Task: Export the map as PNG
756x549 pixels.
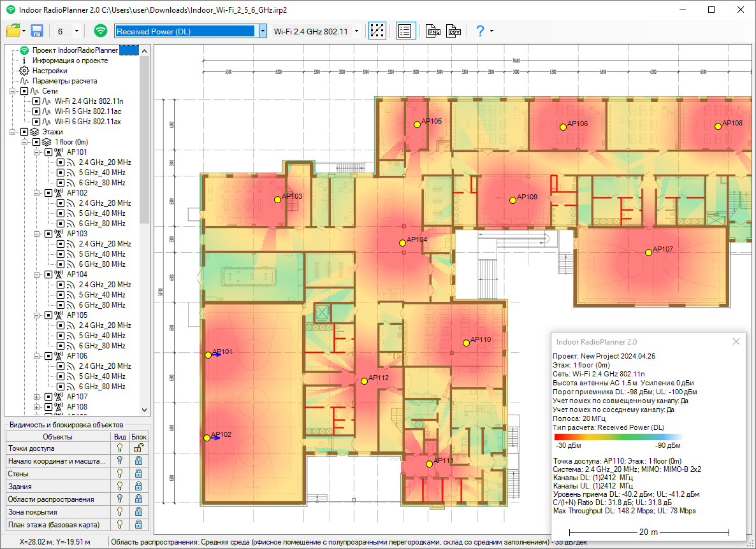Action: point(433,31)
